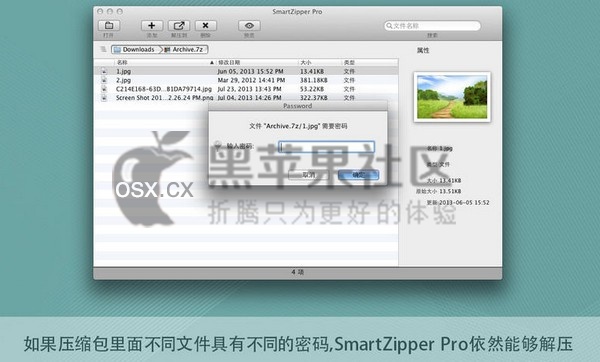
Task: Select the C214E168-63D...81DA79714.jpg row
Action: point(246,89)
